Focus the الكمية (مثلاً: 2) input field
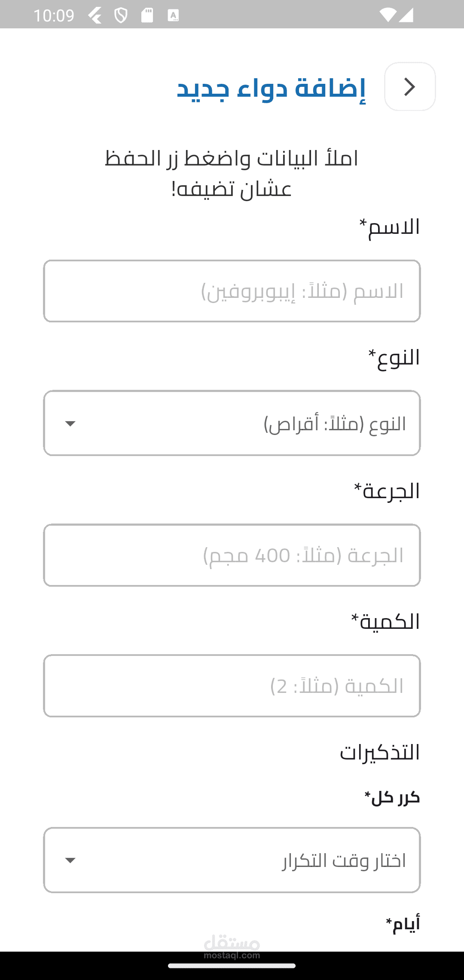This screenshot has width=464, height=980. (232, 686)
